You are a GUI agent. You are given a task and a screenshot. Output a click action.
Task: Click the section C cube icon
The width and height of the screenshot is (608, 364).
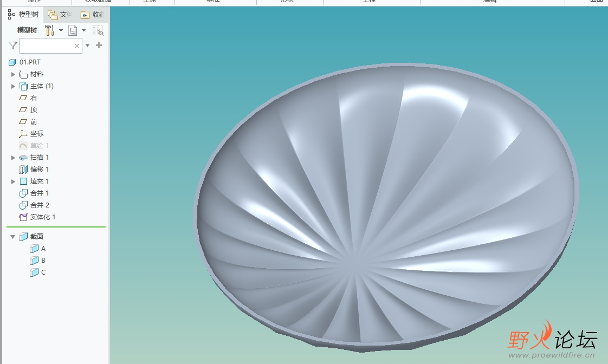[x=34, y=272]
